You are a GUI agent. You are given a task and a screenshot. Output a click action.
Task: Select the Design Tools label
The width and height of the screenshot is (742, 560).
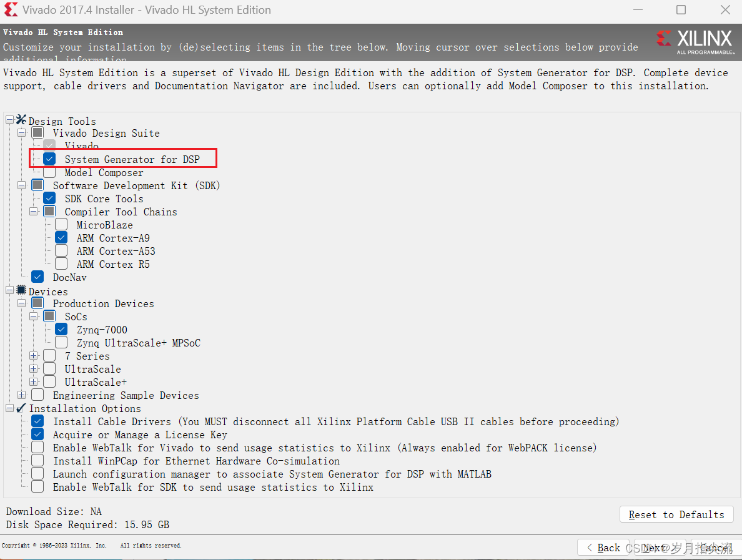click(62, 121)
